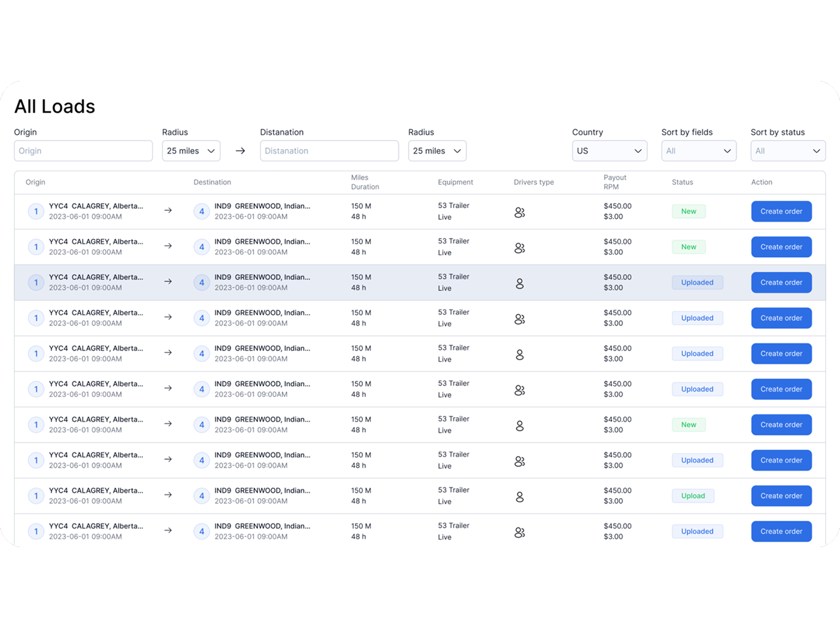Click team drivers icon in first row
The image size is (840, 628).
(519, 213)
